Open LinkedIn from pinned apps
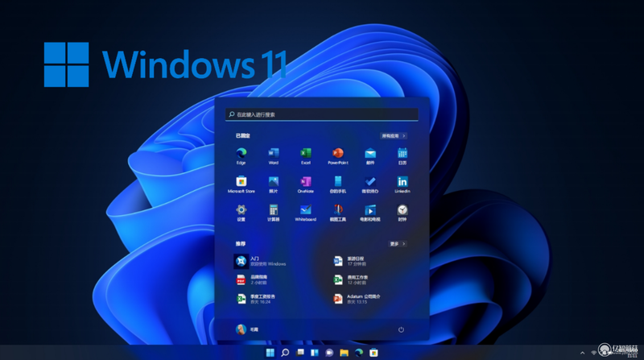This screenshot has width=644, height=360. [x=402, y=181]
